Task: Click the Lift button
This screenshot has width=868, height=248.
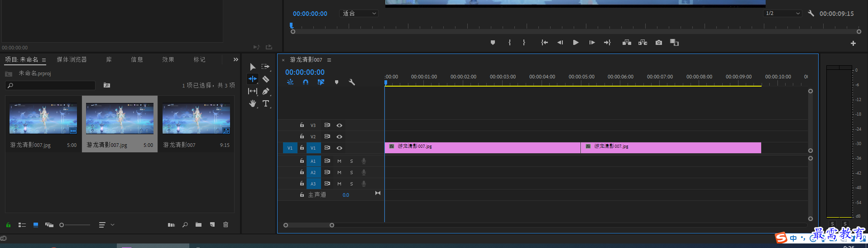Action: [627, 43]
